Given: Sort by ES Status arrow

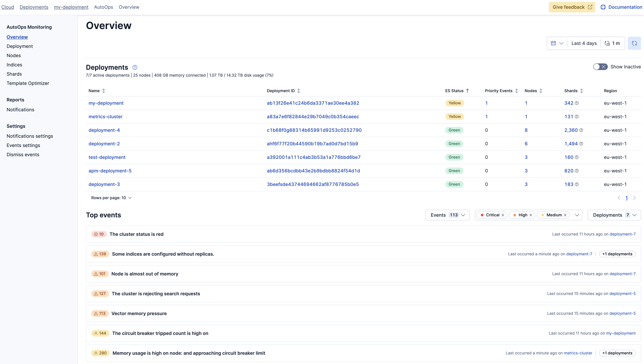Looking at the screenshot, I should tap(467, 91).
